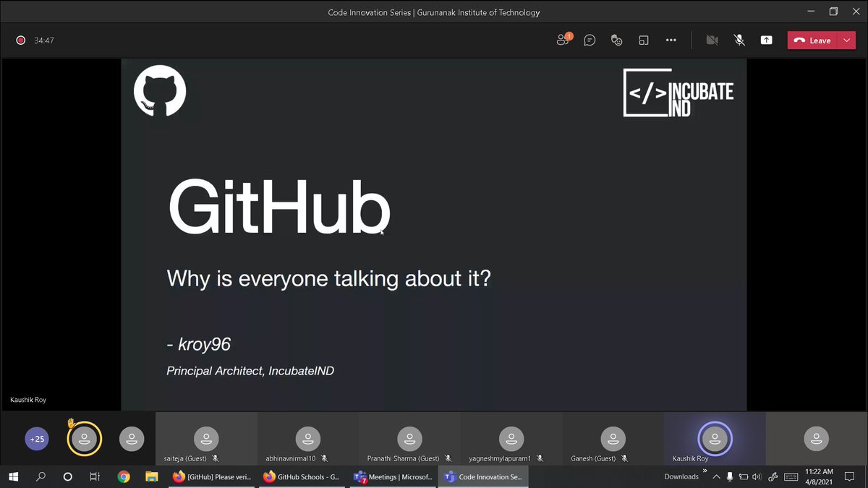
Task: Click 'Principal Architect, IncubateIND' text
Action: click(x=250, y=371)
